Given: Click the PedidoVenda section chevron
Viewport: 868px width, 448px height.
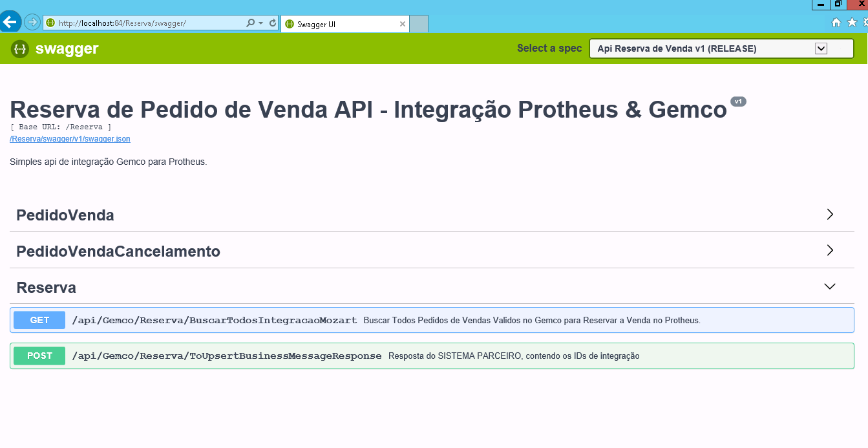Looking at the screenshot, I should (x=831, y=215).
